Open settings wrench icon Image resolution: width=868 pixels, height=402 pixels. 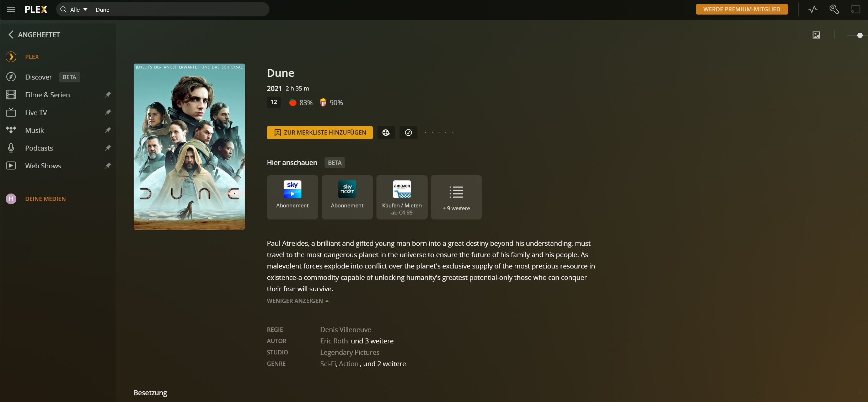click(834, 10)
